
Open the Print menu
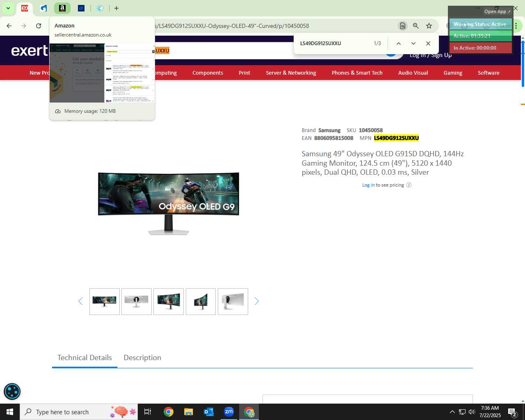coord(244,73)
